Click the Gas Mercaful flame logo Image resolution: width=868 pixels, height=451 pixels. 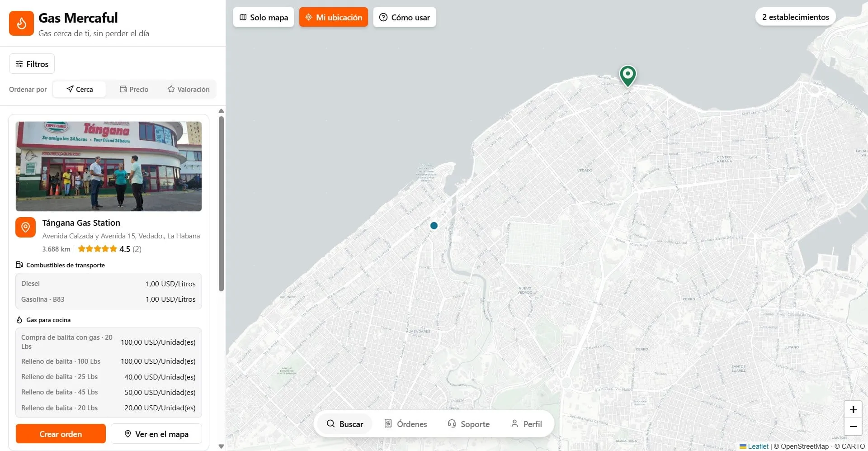pos(21,23)
